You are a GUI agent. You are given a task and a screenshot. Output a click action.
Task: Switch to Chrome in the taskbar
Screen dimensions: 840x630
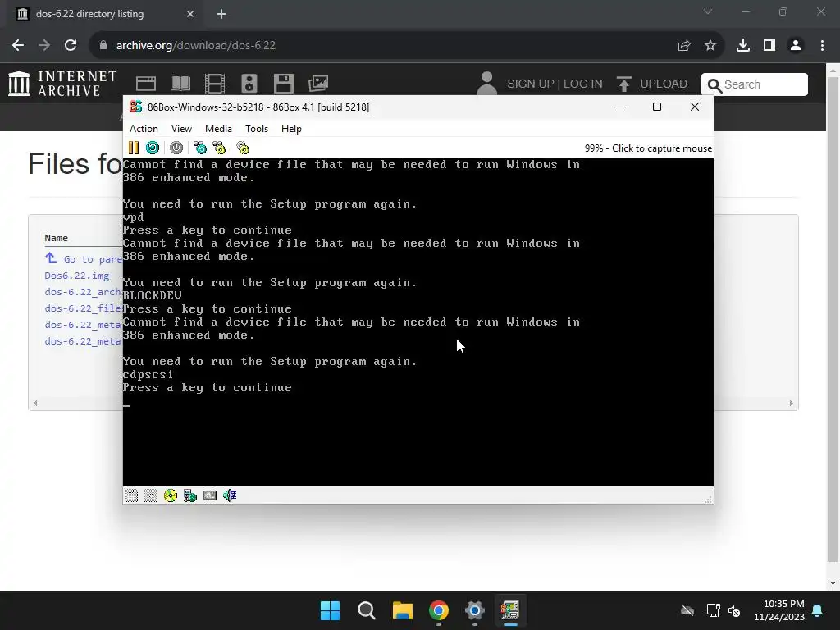coord(439,610)
